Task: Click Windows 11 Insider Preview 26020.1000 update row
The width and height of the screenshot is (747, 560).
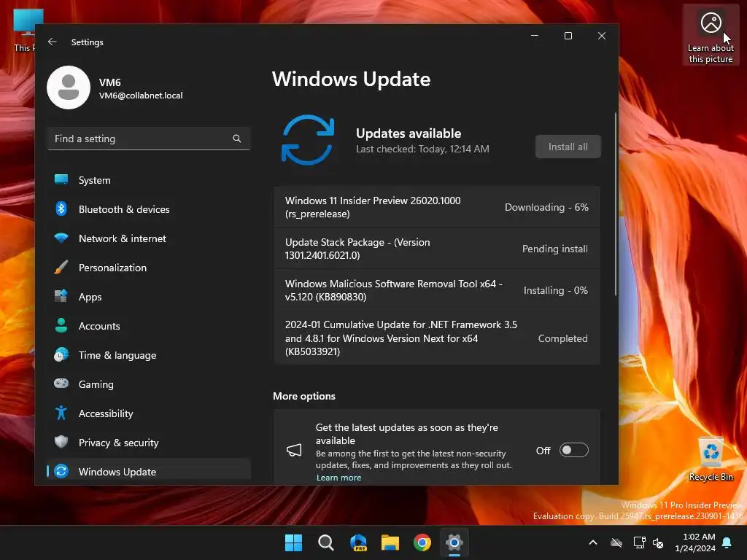Action: click(436, 207)
